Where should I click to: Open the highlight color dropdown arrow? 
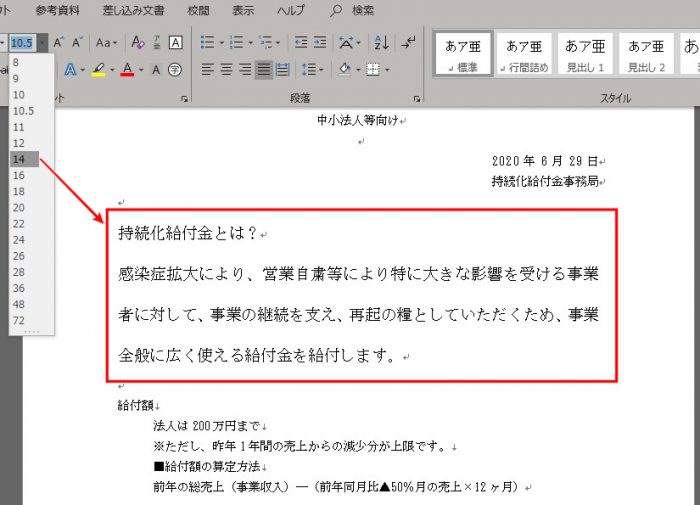pyautogui.click(x=112, y=71)
